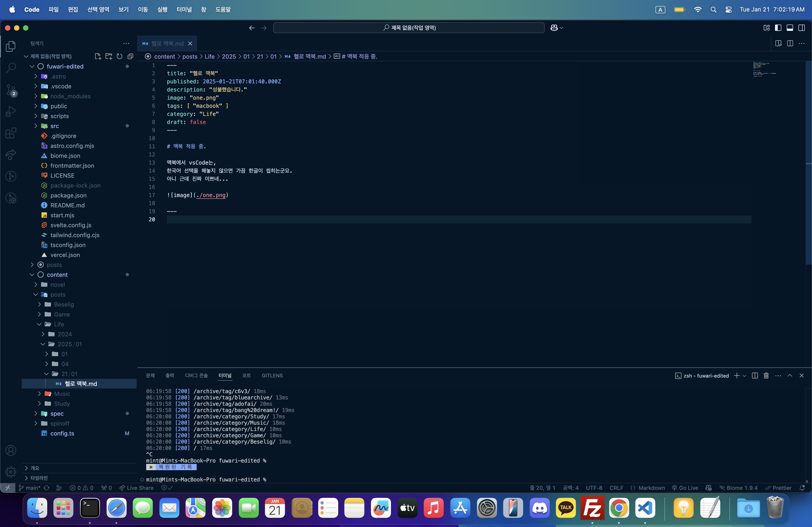Screen dimensions: 812x527
Task: Click the 제목 없음 command center search field
Action: [x=409, y=27]
